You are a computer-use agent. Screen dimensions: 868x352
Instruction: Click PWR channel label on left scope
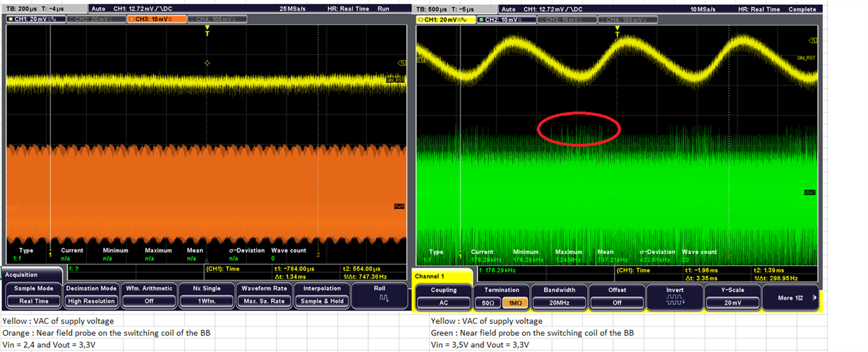pos(398,207)
